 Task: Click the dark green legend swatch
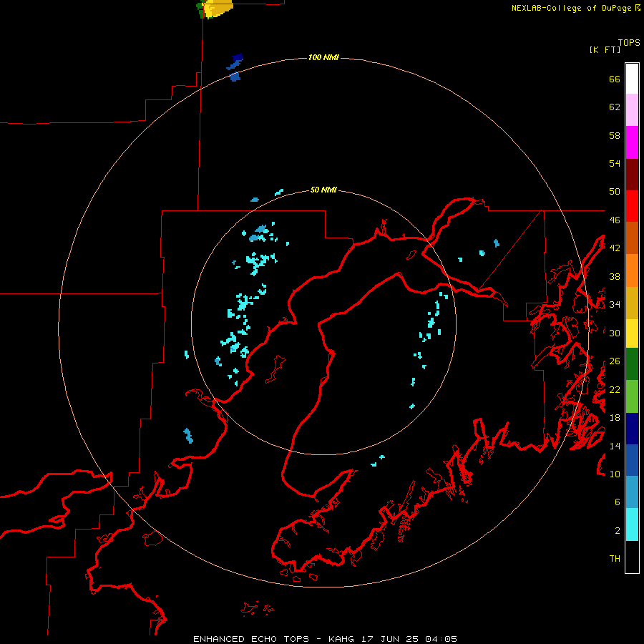(632, 364)
